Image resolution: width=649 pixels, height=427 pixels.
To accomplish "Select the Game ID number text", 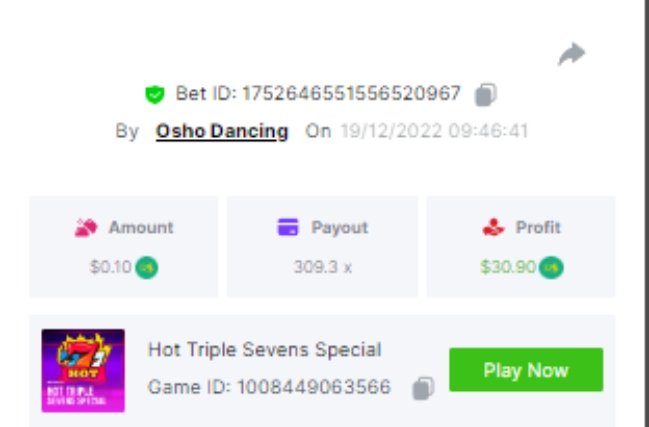I will (314, 387).
